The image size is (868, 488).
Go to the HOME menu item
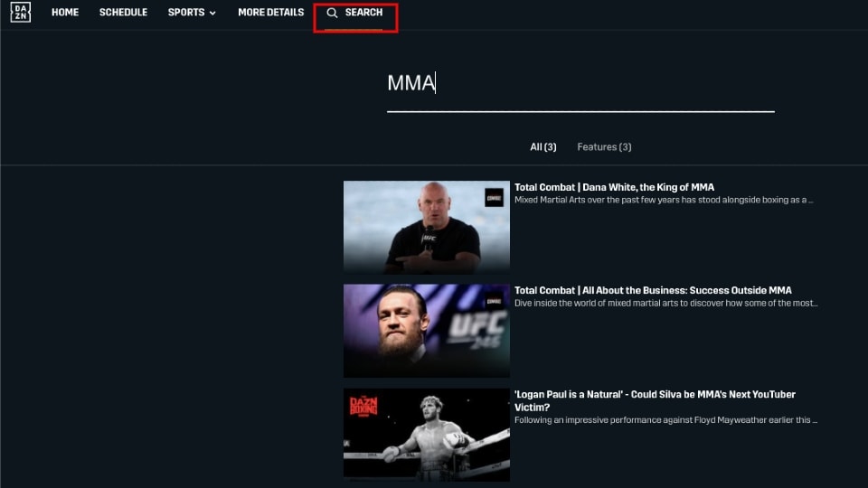[65, 12]
